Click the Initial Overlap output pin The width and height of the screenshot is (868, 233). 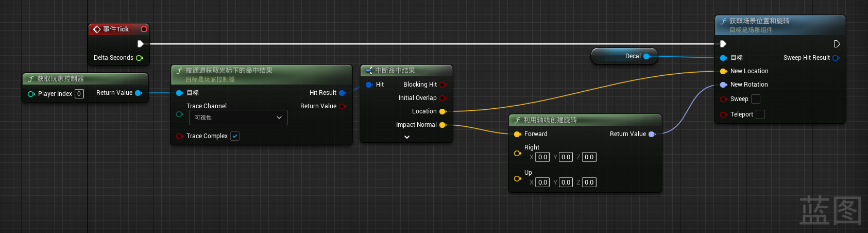pos(442,98)
